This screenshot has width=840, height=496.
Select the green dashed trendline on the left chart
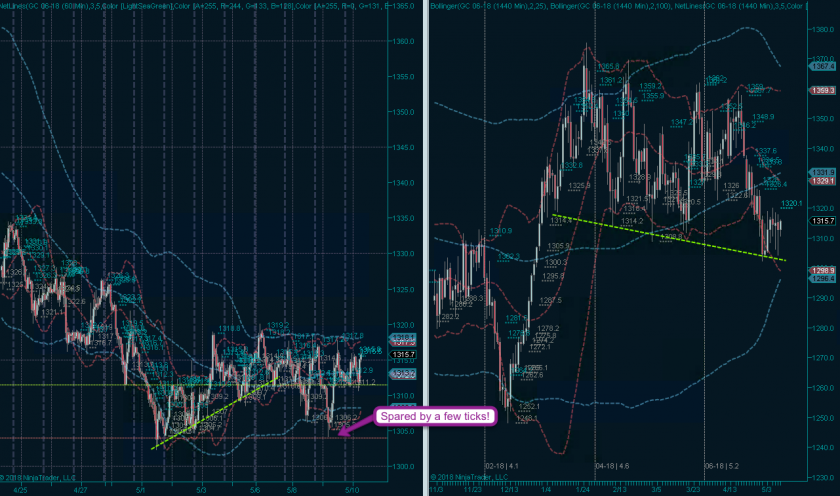pyautogui.click(x=214, y=414)
